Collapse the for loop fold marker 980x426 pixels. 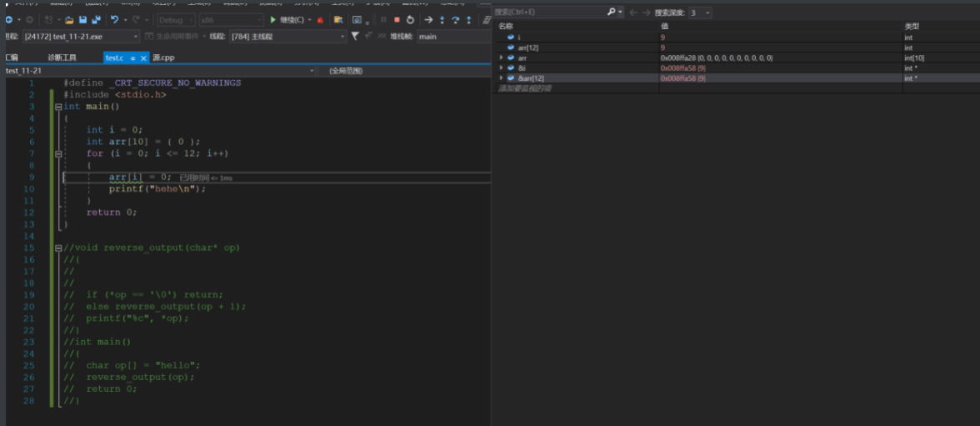[58, 153]
